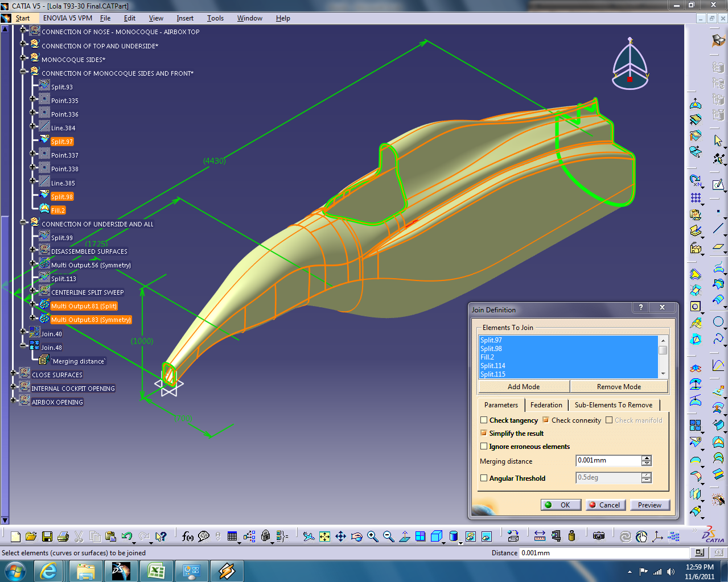The image size is (728, 582).
Task: Open Excel from the Windows taskbar
Action: [x=156, y=571]
